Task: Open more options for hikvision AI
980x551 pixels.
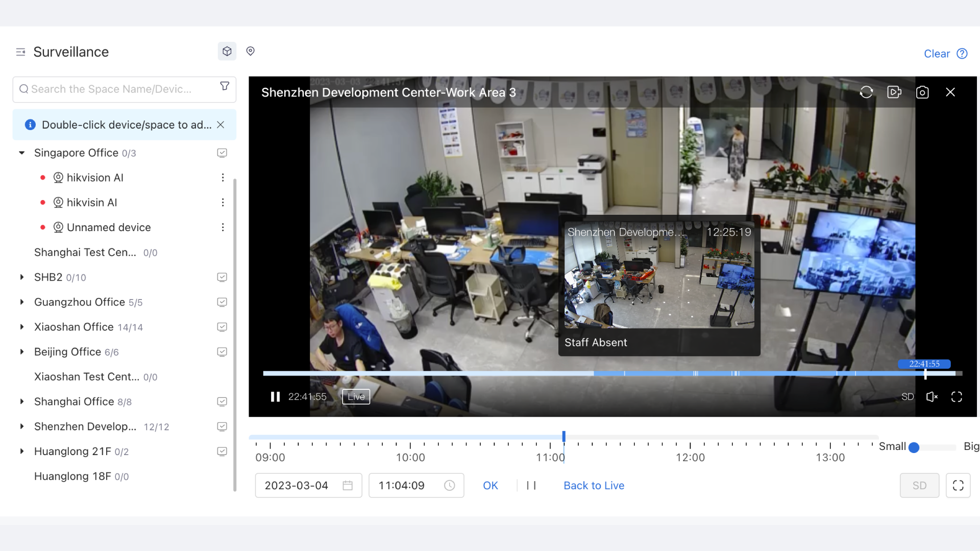Action: (223, 178)
